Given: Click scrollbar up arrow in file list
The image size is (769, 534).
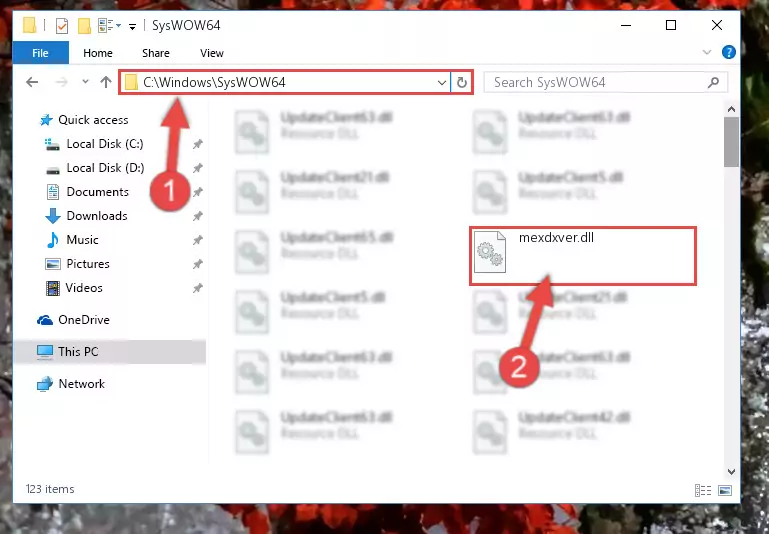Looking at the screenshot, I should point(731,109).
